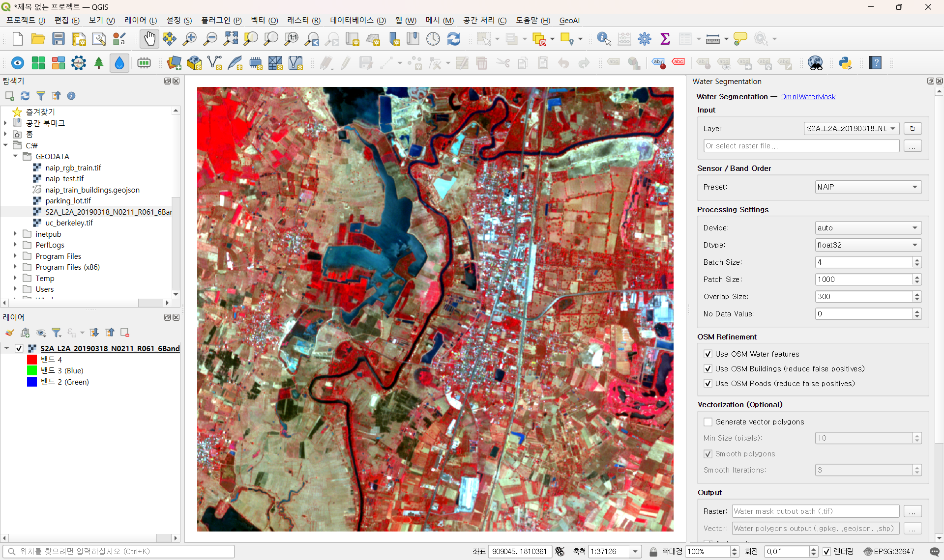Open the 래스터 (Raster) menu

(303, 20)
